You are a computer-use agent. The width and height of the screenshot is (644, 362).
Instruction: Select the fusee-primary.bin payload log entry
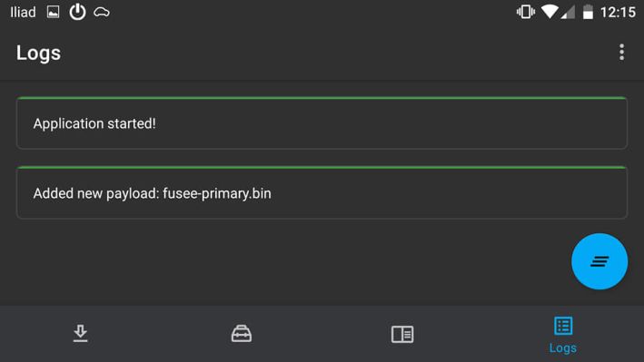coord(322,193)
